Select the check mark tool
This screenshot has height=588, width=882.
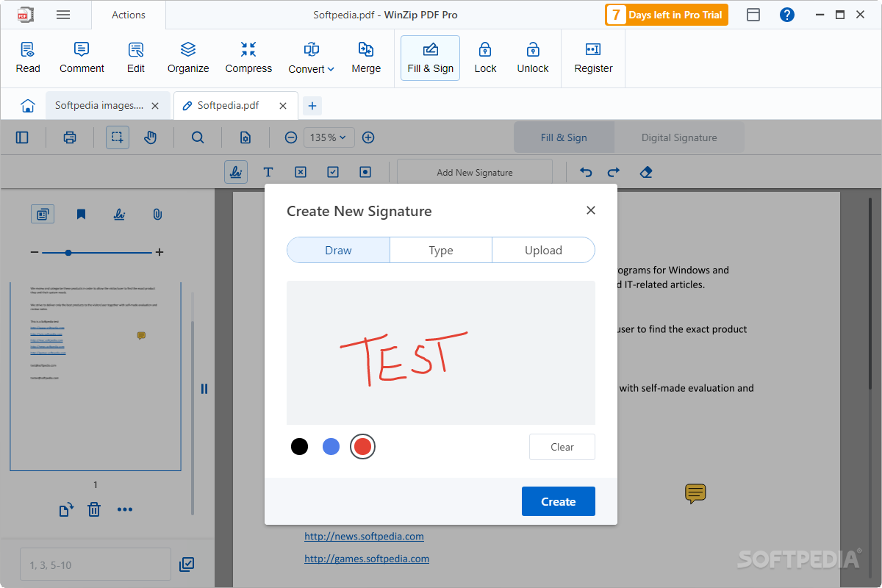coord(333,172)
